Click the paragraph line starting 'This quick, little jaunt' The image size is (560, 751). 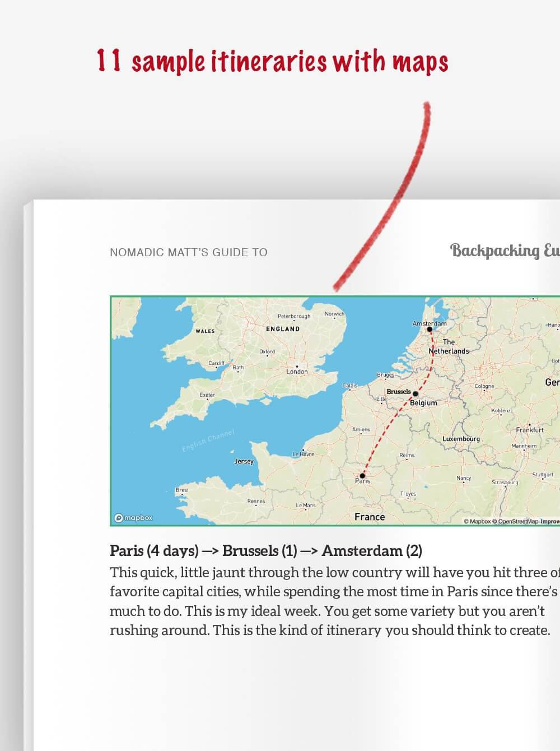335,572
